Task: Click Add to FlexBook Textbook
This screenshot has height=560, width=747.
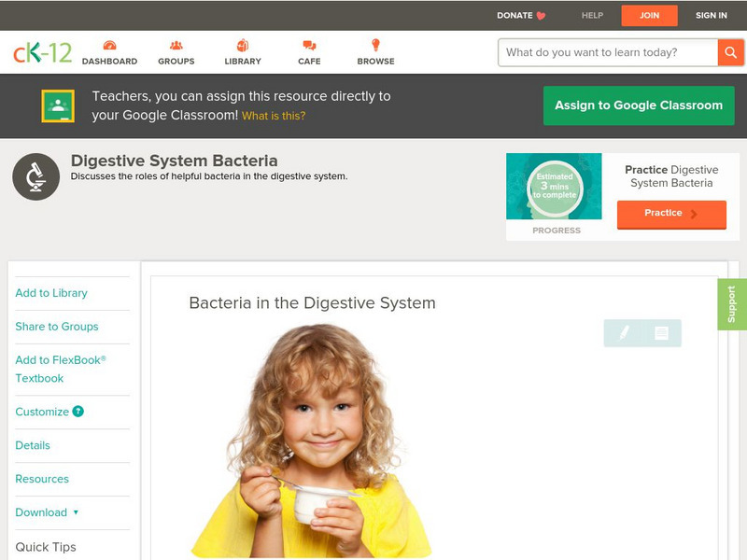Action: [61, 369]
